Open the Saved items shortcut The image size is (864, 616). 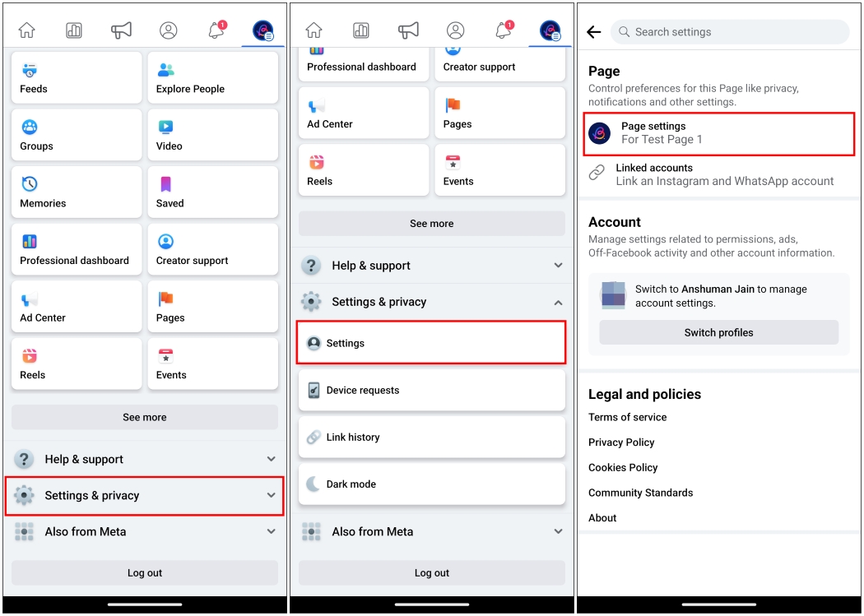click(x=213, y=192)
